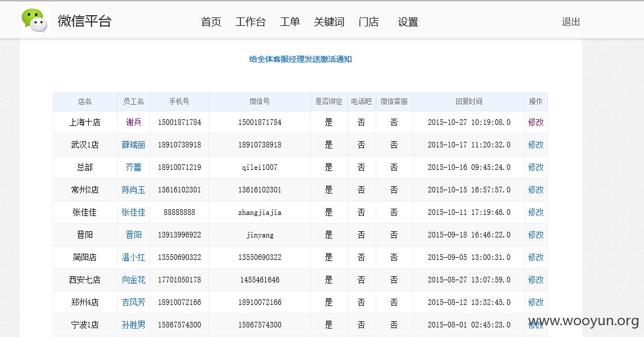Click 修改 in the 武汉1店 row

(x=535, y=145)
